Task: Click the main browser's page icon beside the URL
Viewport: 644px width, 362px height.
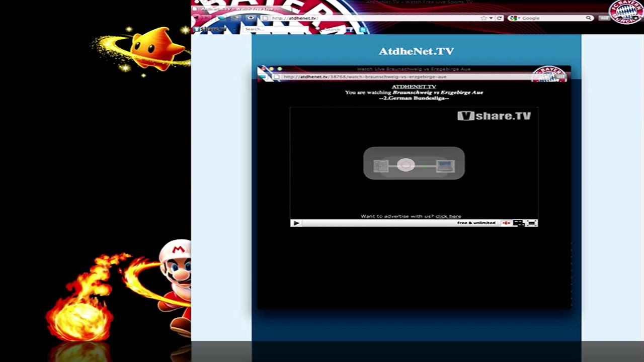Action: pos(265,18)
